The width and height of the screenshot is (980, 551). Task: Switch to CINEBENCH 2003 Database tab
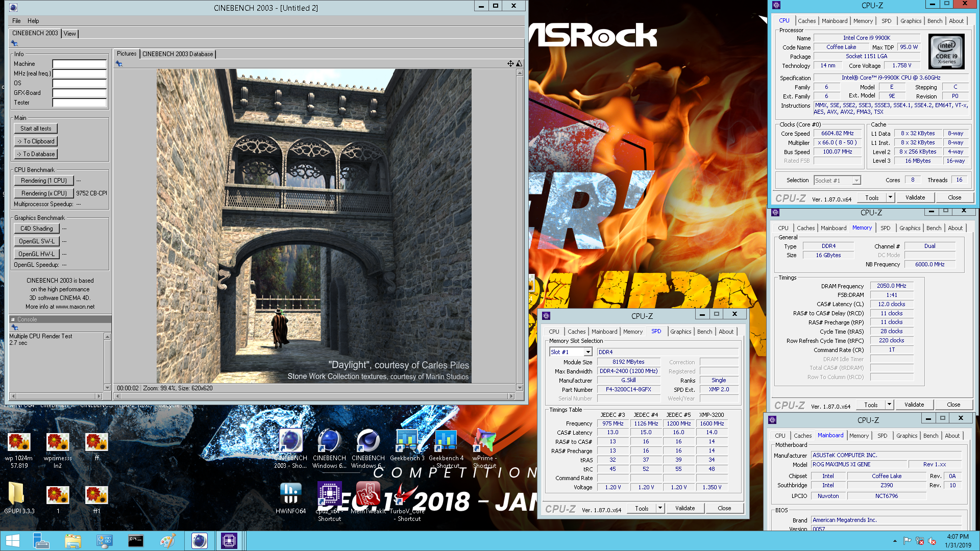click(178, 54)
